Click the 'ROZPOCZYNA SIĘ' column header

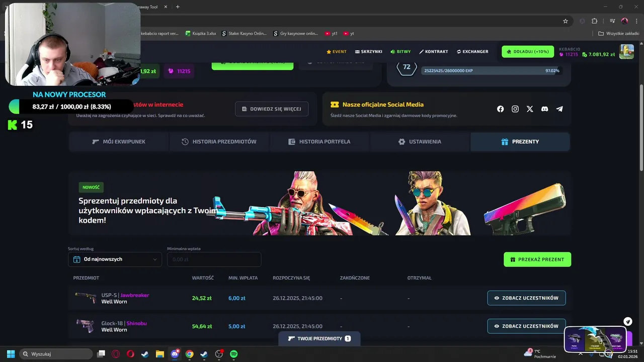[291, 278]
